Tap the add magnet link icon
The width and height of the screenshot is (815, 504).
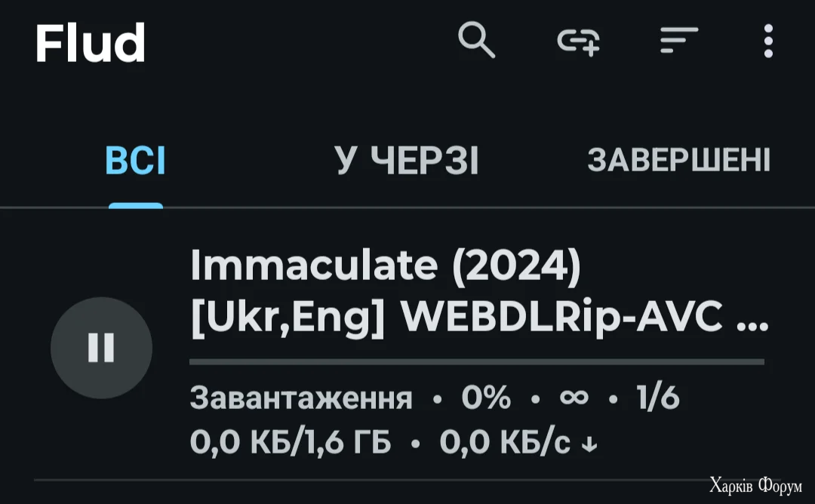(x=579, y=40)
